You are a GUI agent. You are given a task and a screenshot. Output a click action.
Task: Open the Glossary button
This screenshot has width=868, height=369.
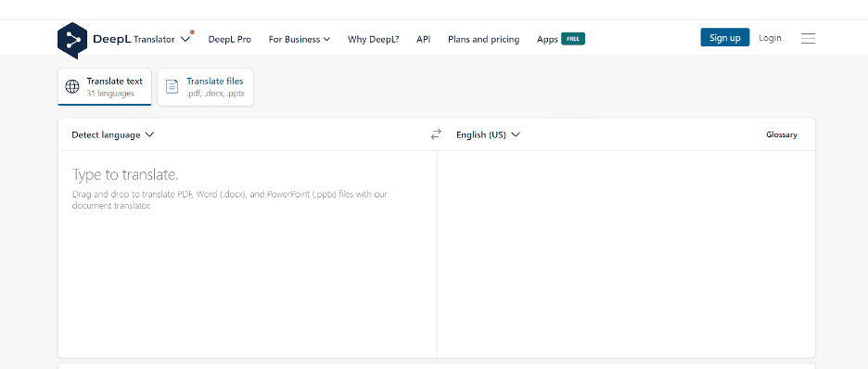click(782, 134)
